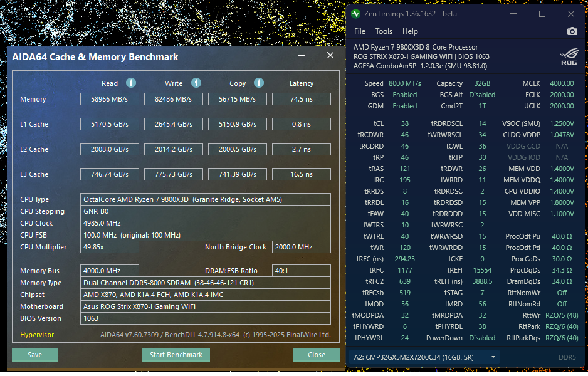Click tRFC (ns) value 294.25
588x376 pixels.
pyautogui.click(x=404, y=259)
